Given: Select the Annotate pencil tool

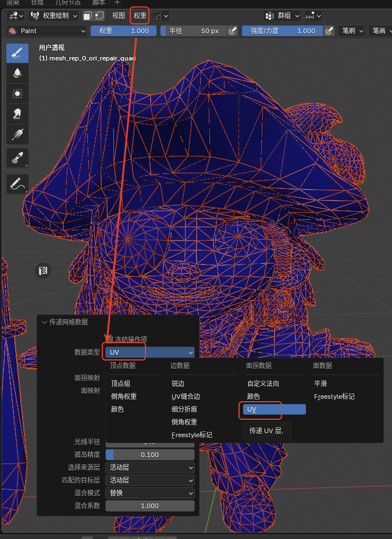Looking at the screenshot, I should pyautogui.click(x=17, y=184).
